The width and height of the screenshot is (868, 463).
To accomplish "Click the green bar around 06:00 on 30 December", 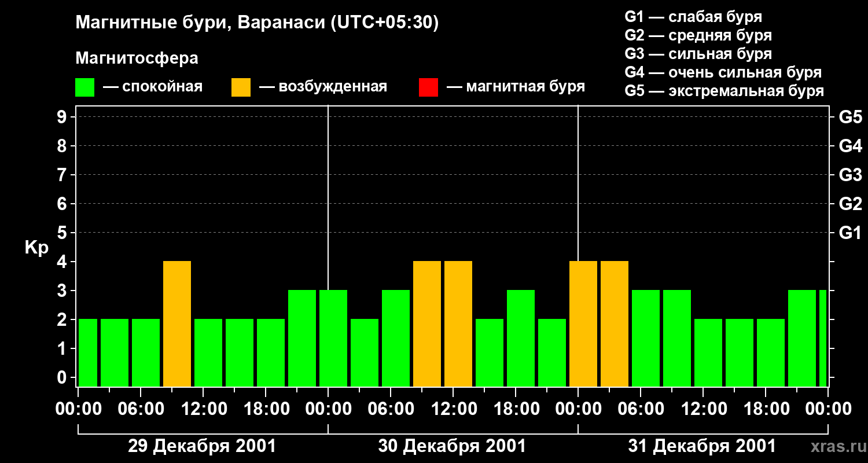I will pyautogui.click(x=396, y=339).
